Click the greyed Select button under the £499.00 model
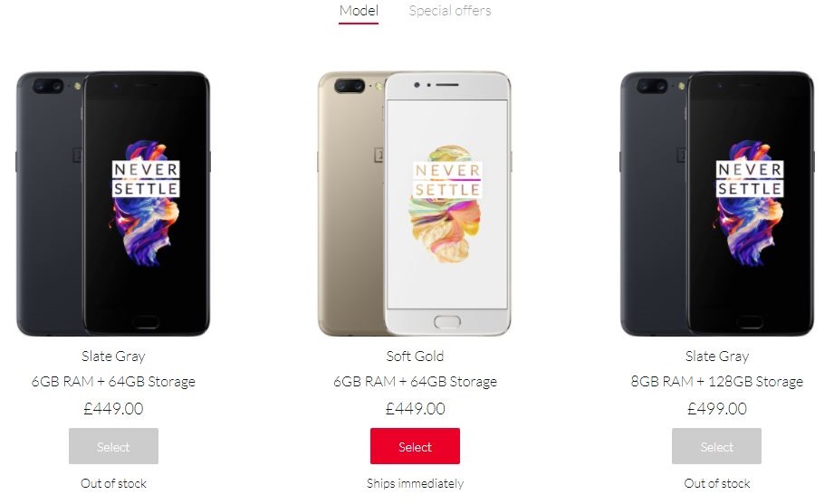 [x=716, y=446]
